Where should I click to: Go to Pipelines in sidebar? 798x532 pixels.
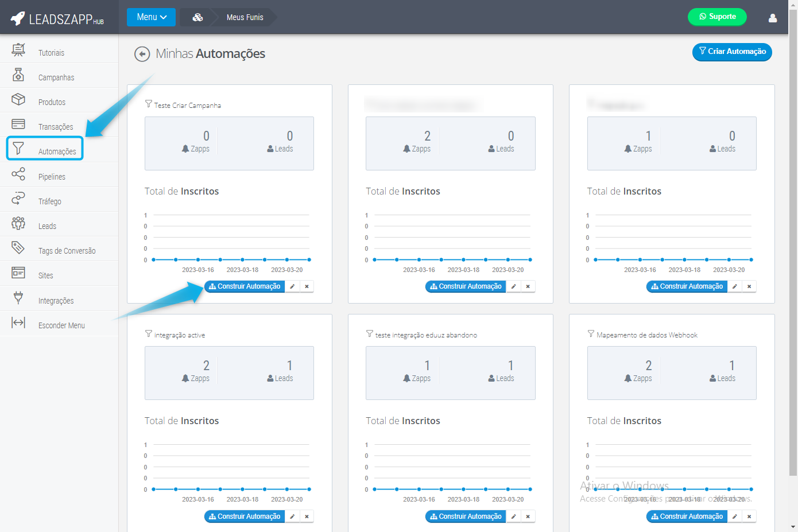pyautogui.click(x=52, y=177)
